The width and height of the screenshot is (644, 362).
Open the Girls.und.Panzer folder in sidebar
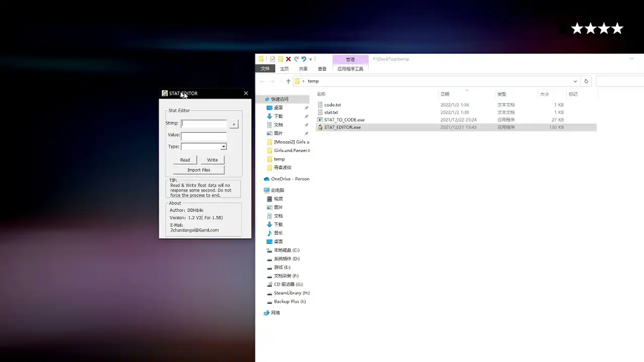point(291,150)
